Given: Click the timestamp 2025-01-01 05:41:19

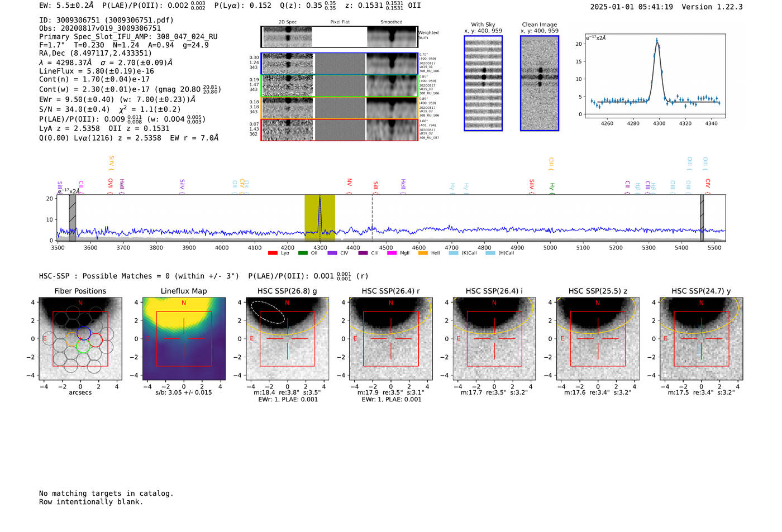Looking at the screenshot, I should [632, 7].
